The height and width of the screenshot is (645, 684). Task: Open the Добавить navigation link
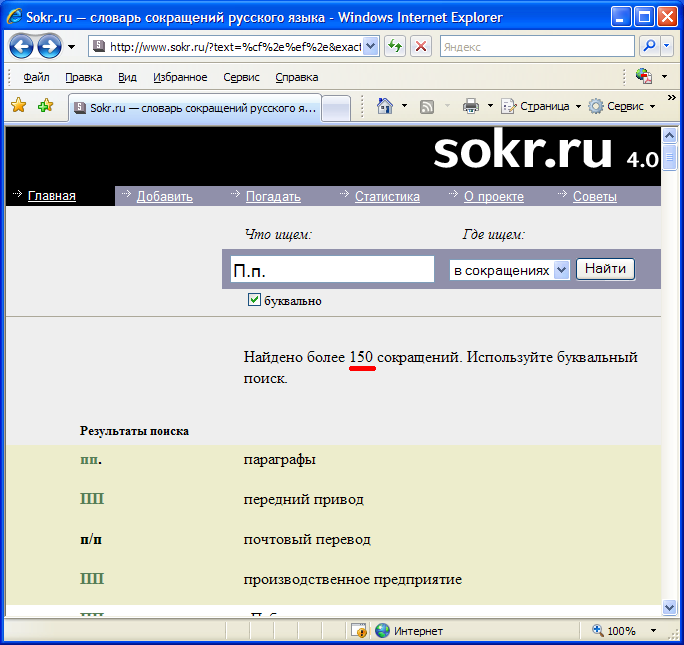coord(164,196)
